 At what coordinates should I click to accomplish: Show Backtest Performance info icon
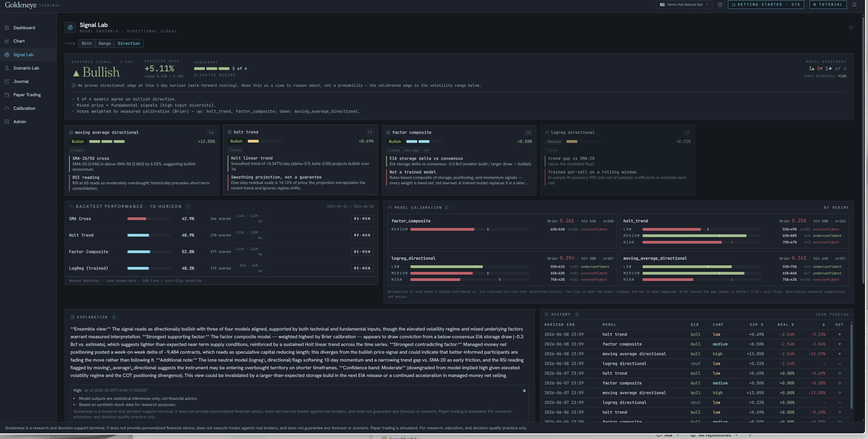click(x=188, y=206)
